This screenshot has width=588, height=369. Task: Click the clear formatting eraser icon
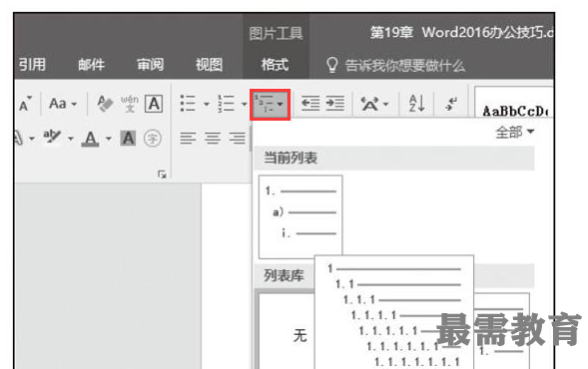click(x=105, y=103)
